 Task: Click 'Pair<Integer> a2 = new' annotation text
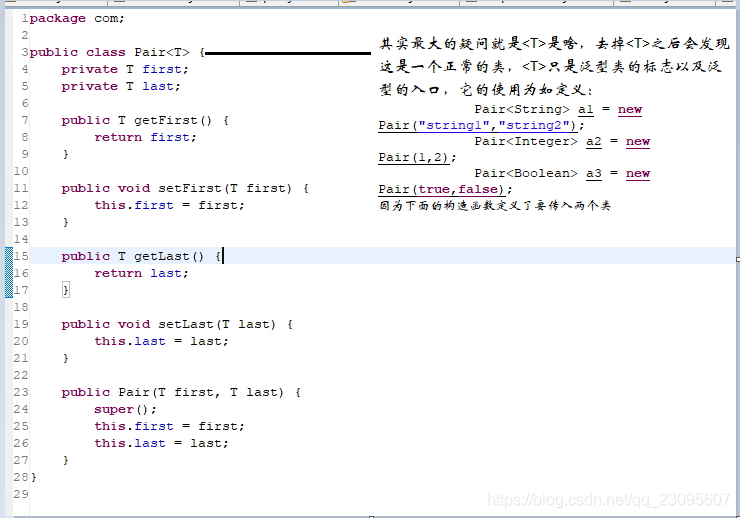pyautogui.click(x=562, y=142)
